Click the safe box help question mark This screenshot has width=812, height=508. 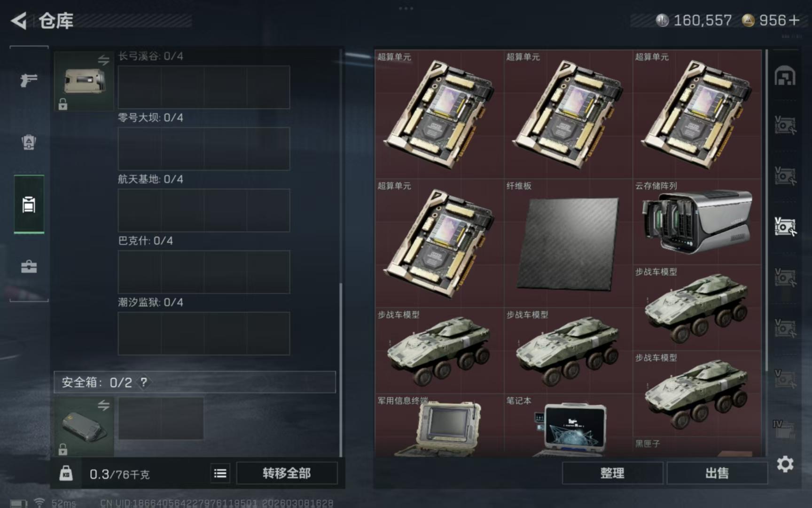(x=144, y=382)
